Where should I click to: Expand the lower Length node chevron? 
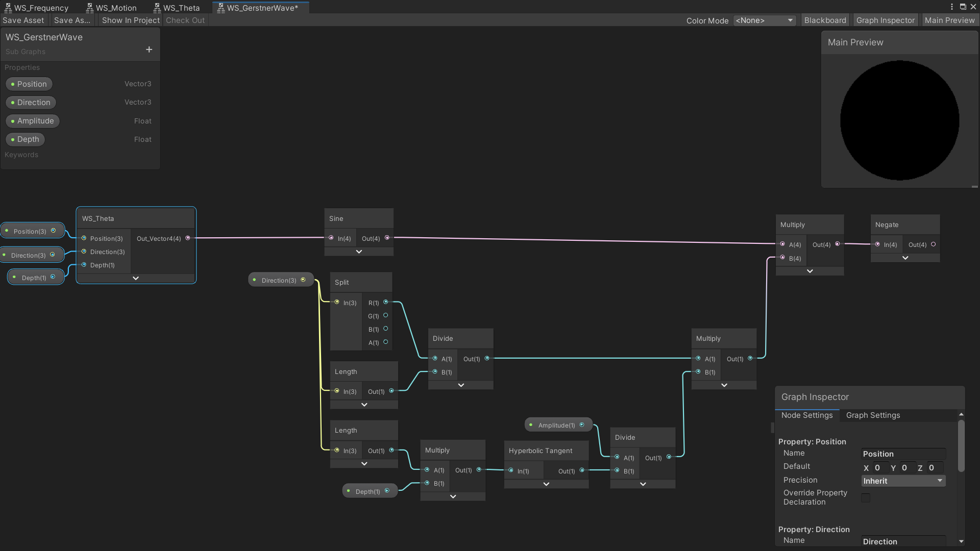(364, 464)
